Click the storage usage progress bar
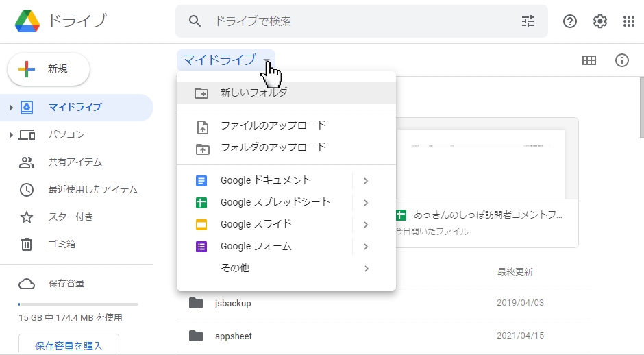Image resolution: width=644 pixels, height=355 pixels. (x=78, y=304)
